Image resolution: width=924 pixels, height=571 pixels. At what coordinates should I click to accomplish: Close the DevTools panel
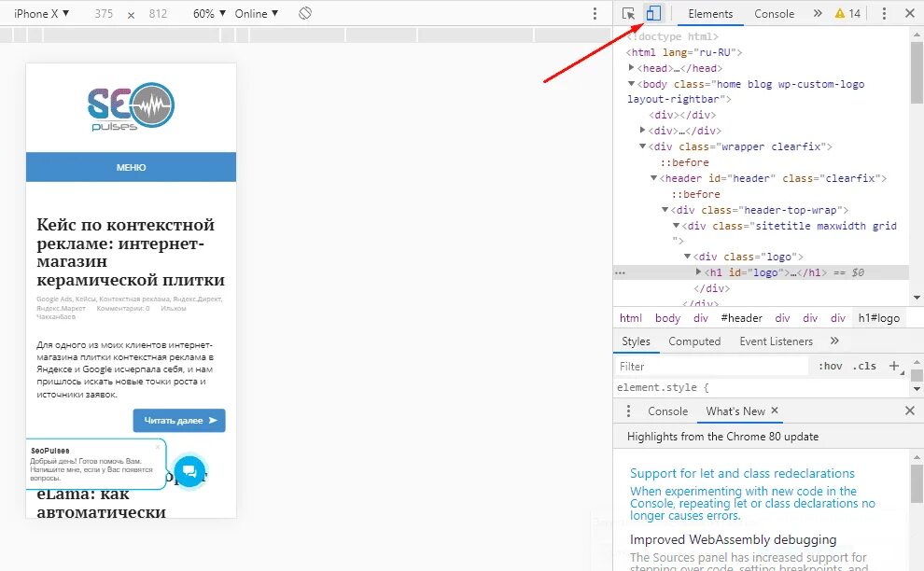[910, 13]
